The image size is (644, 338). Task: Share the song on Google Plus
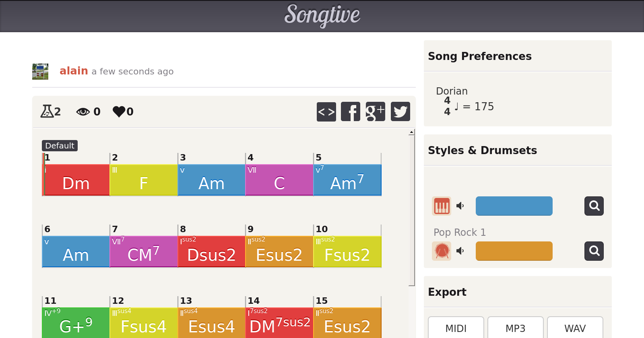[376, 111]
